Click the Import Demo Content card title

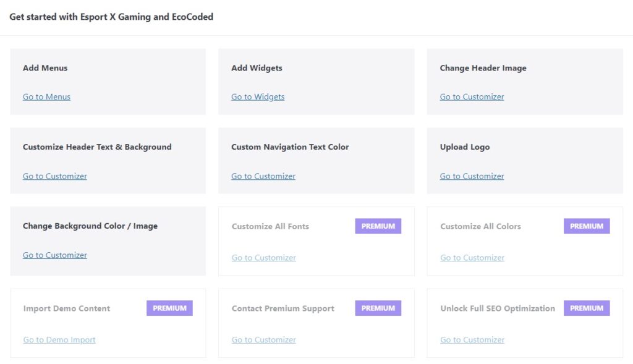[x=67, y=308]
